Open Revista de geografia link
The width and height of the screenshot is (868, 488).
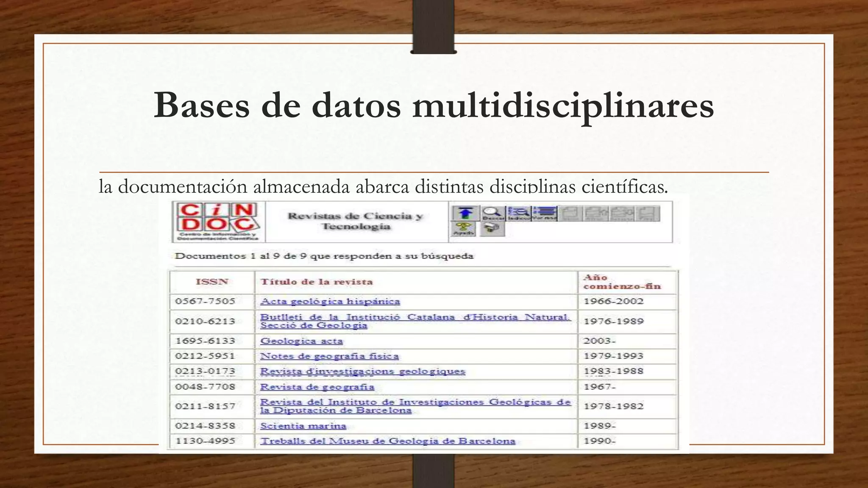click(317, 387)
